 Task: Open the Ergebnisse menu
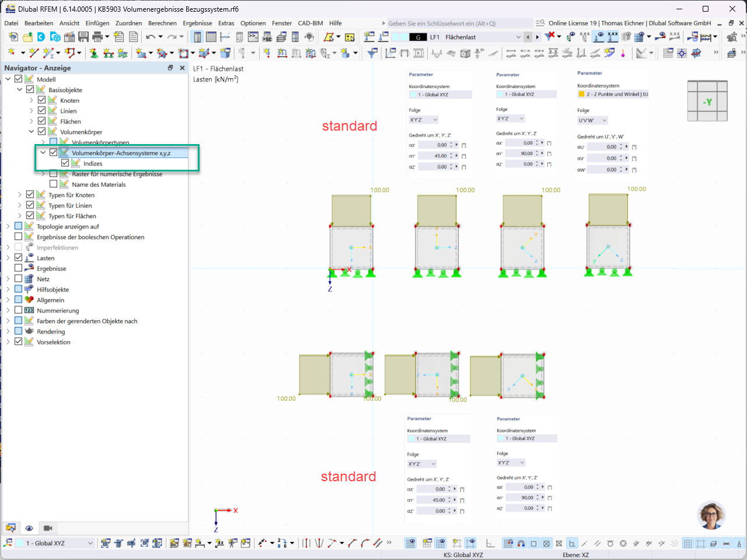(197, 23)
